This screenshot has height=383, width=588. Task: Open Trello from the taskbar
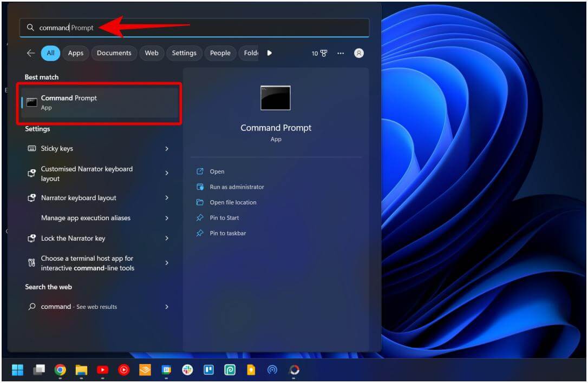pos(208,370)
